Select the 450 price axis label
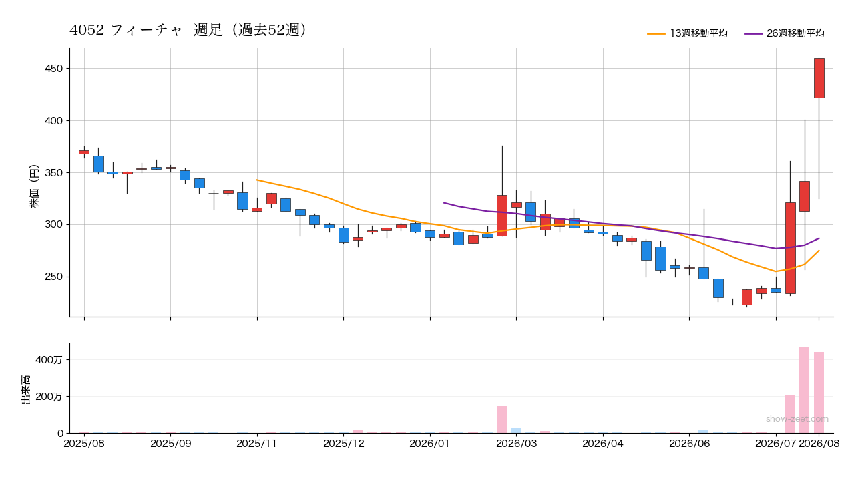 point(55,69)
